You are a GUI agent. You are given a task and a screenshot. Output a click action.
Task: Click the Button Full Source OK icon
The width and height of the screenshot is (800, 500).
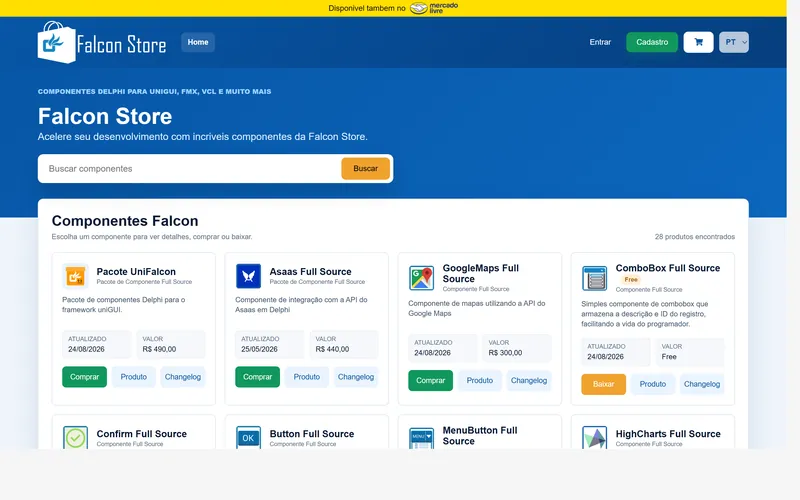point(248,437)
